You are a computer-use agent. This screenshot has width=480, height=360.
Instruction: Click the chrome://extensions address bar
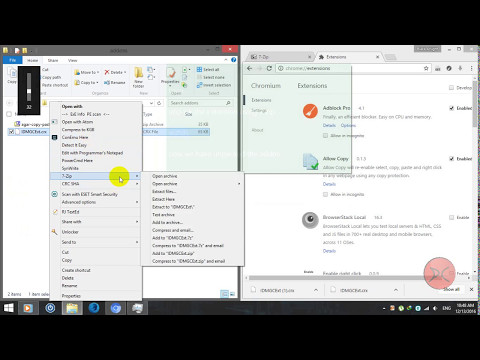click(x=353, y=68)
